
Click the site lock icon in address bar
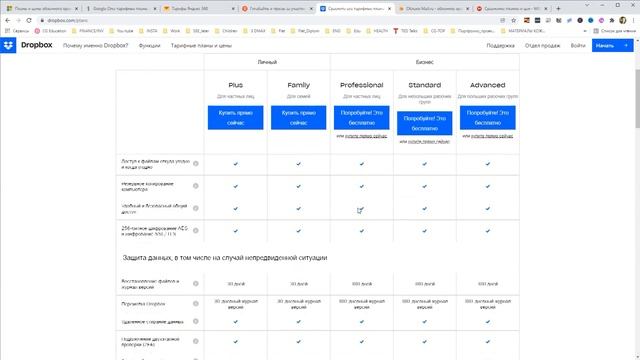42,20
